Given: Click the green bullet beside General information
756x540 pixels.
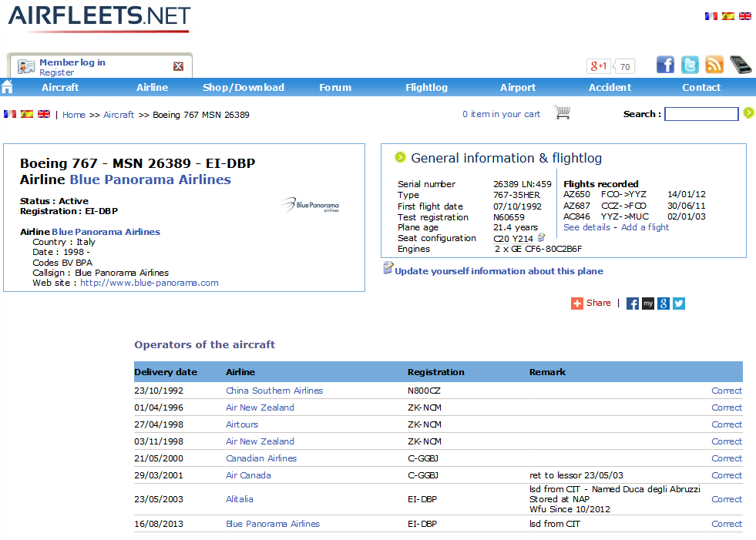Looking at the screenshot, I should [x=400, y=156].
